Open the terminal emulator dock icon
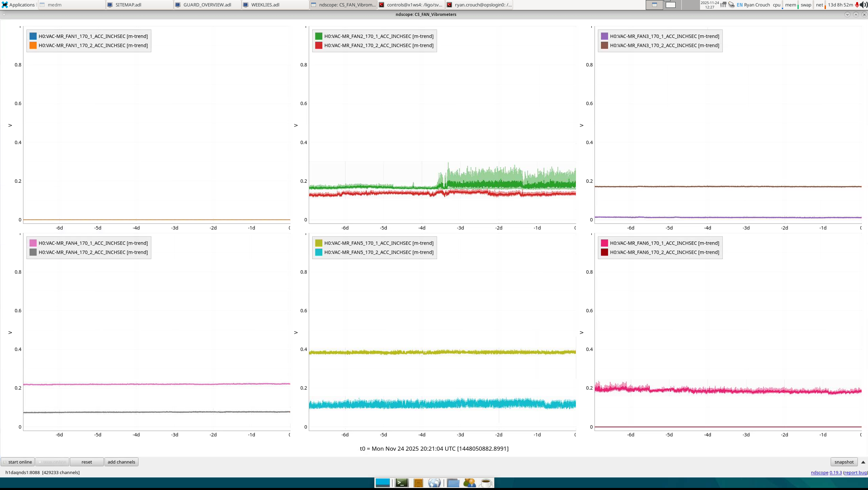 pos(402,483)
